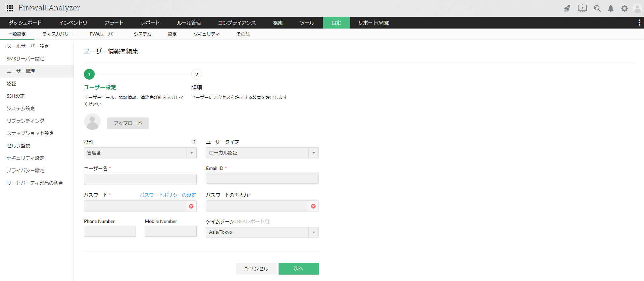
Task: Open the presentation screen icon
Action: [x=582, y=8]
